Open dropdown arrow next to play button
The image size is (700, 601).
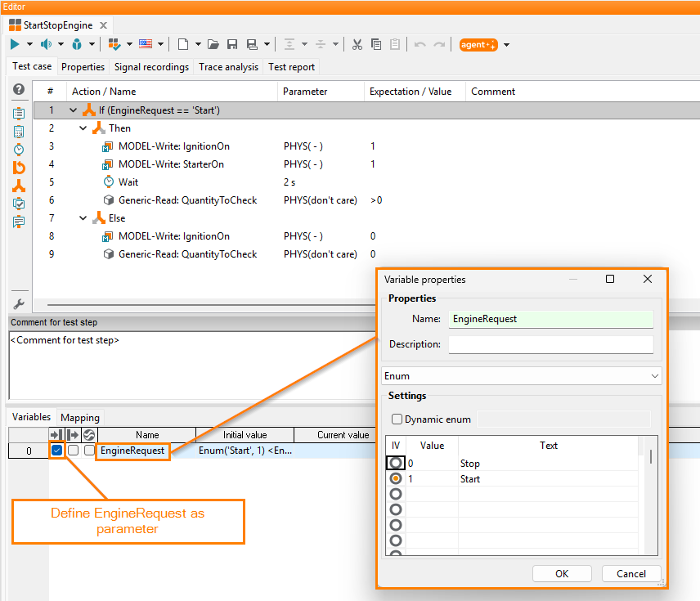[29, 44]
